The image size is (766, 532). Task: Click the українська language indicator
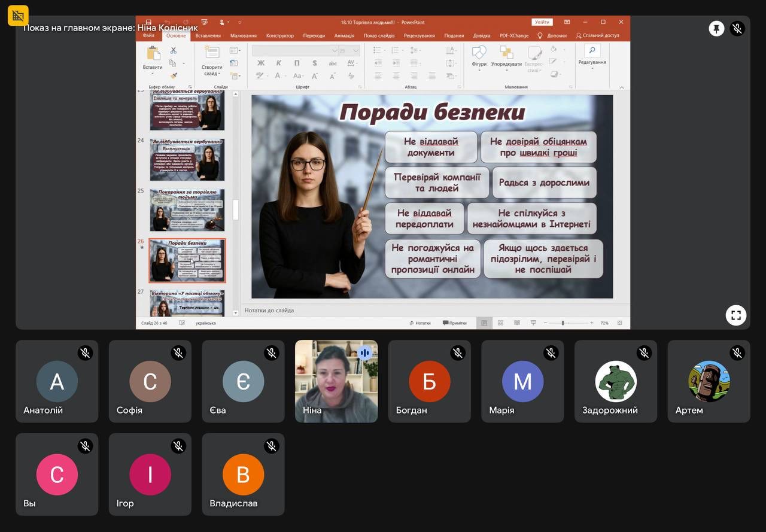[206, 323]
